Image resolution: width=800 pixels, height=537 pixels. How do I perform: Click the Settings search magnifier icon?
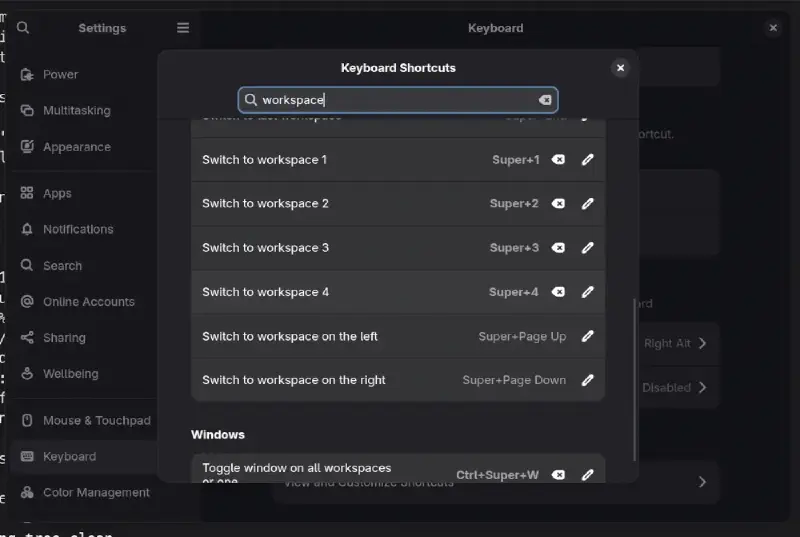[23, 28]
